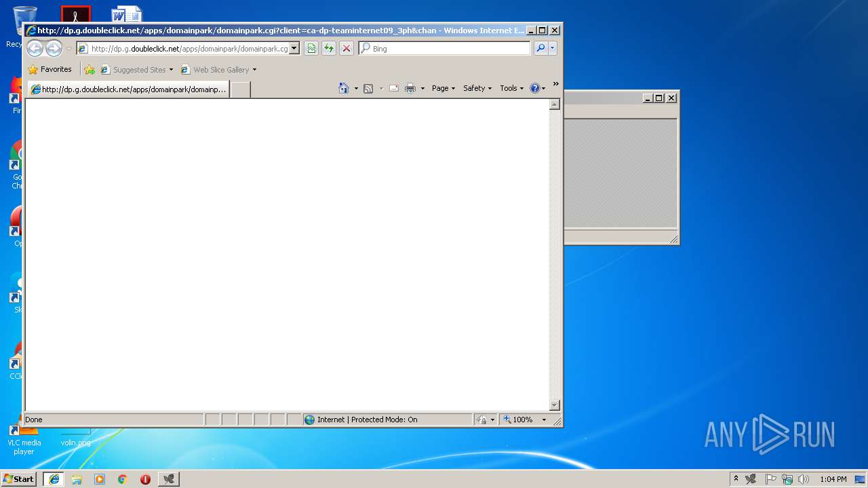Expand the Web Slice Gallery link
868x488 pixels.
pyautogui.click(x=218, y=69)
